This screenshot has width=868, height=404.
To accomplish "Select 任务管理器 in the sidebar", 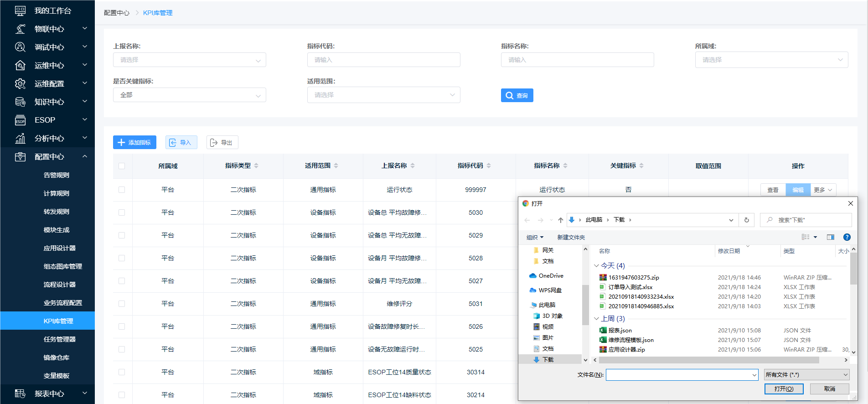I will click(x=59, y=339).
